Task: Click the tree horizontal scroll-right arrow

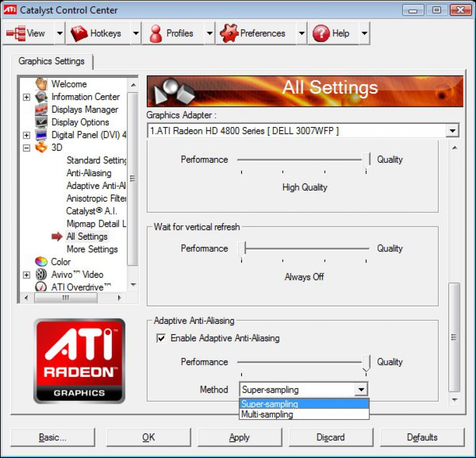Action: 119,298
